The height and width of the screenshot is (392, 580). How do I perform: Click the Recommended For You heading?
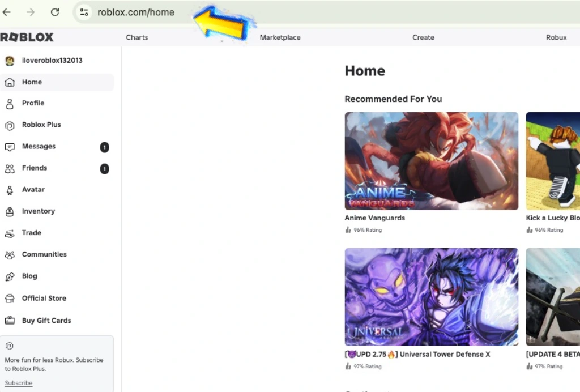393,99
